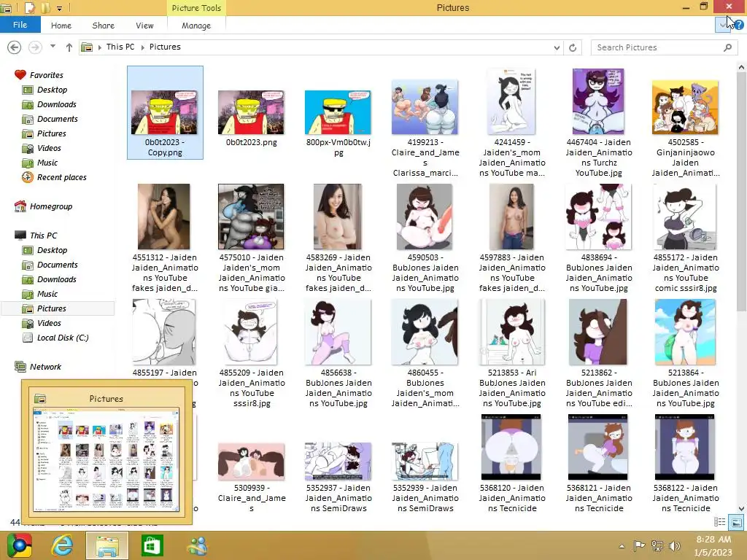Open the address bar history dropdown
747x560 pixels.
[557, 47]
